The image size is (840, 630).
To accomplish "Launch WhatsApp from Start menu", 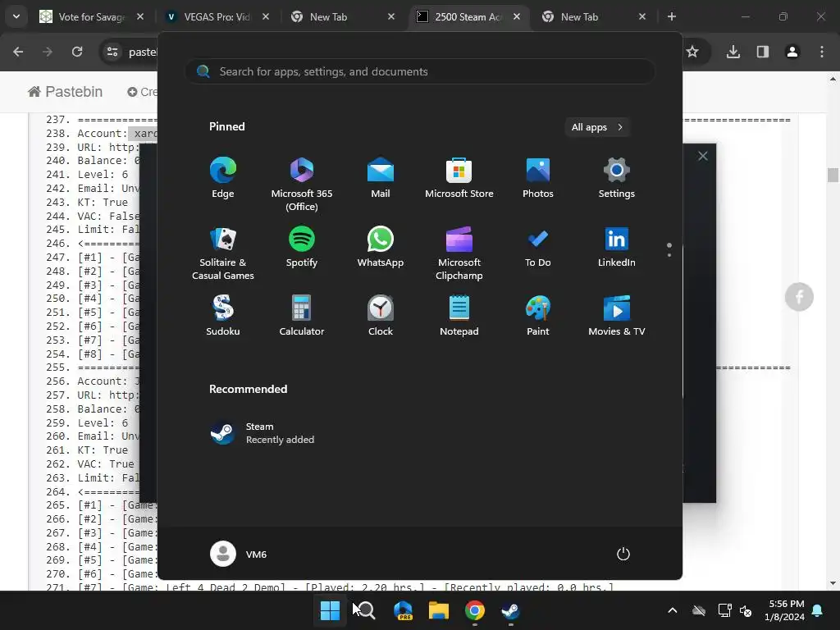I will (381, 247).
